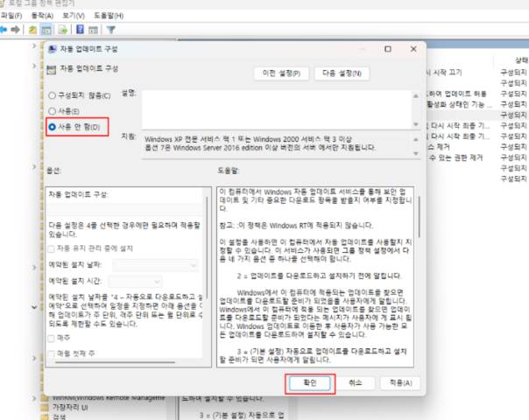This screenshot has width=529, height=420.
Task: Toggle the show/hide action pane icon
Action: point(93,30)
